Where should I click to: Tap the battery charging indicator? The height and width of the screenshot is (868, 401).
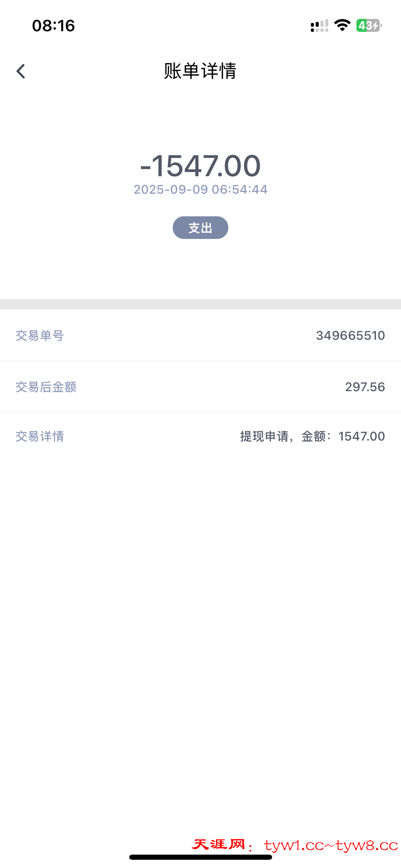(369, 25)
